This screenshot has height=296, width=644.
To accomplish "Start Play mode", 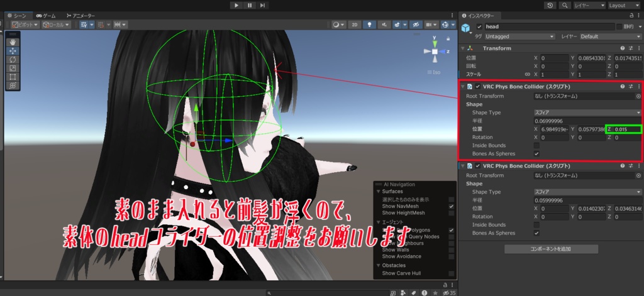I will coord(236,5).
